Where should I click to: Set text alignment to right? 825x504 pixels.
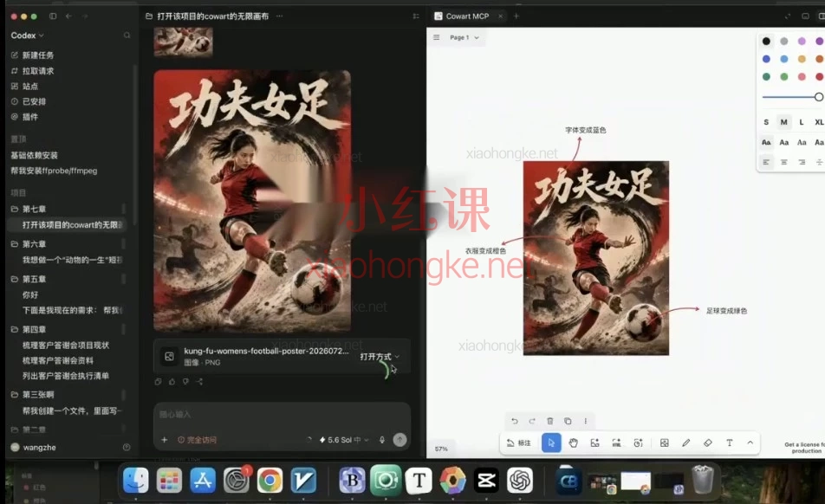802,162
